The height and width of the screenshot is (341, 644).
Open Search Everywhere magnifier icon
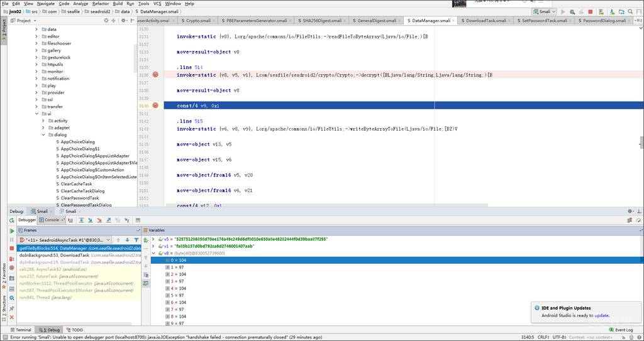pyautogui.click(x=630, y=11)
